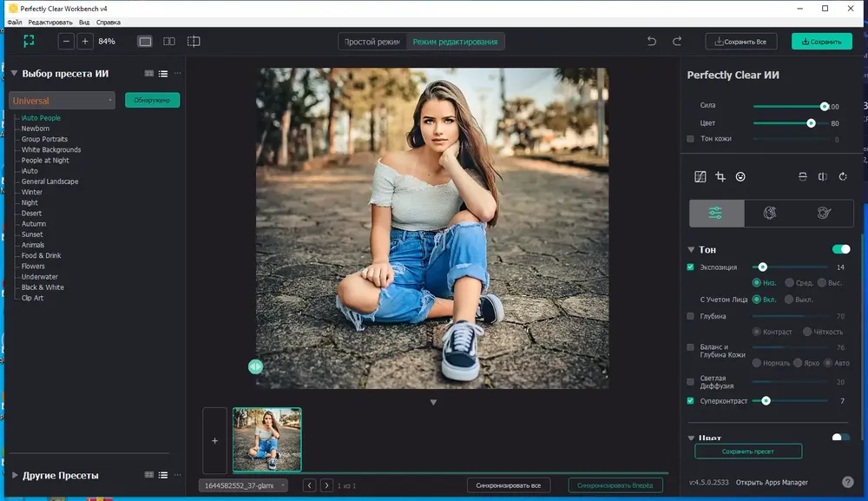The height and width of the screenshot is (501, 868).
Task: Zoom in with the plus icon
Action: [x=85, y=42]
